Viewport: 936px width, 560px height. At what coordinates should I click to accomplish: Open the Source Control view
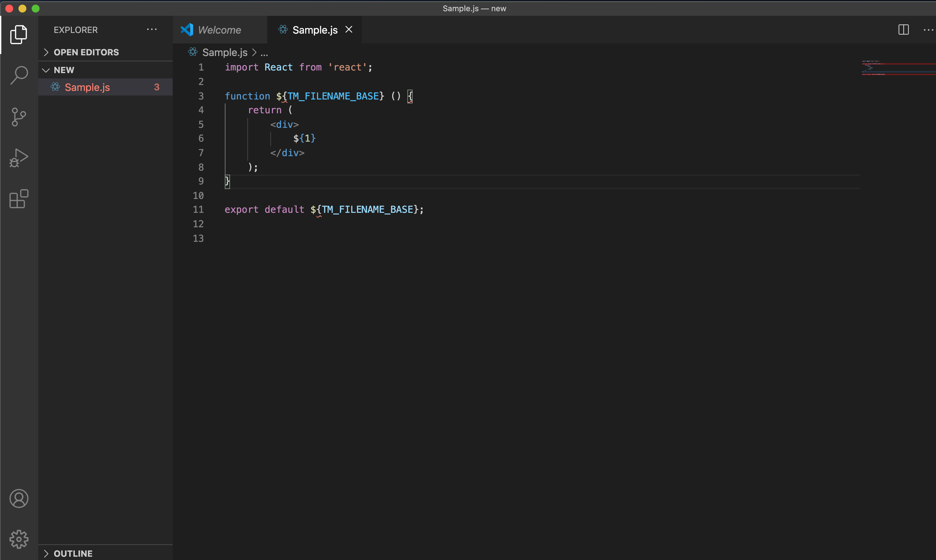(x=18, y=117)
